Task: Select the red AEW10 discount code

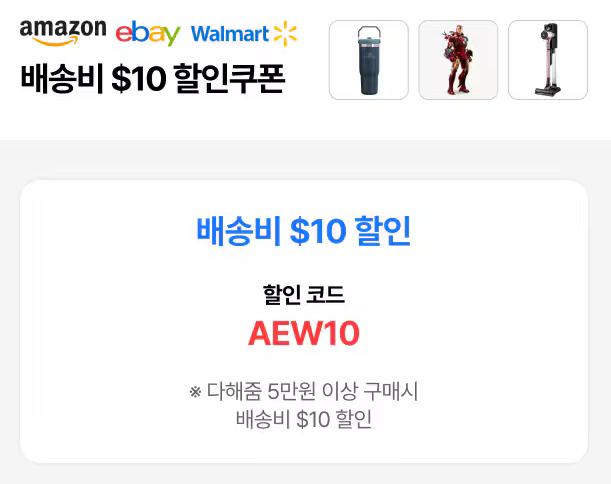Action: [x=304, y=334]
